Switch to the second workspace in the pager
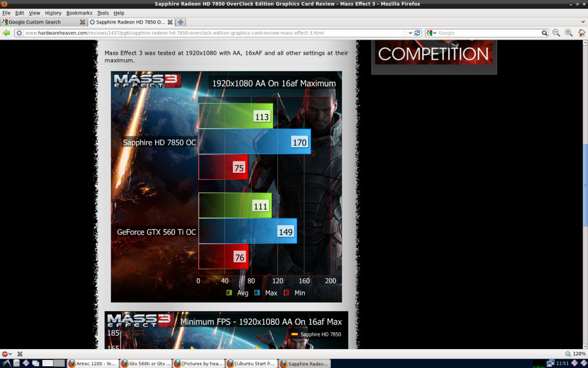This screenshot has width=588, height=368. click(59, 363)
